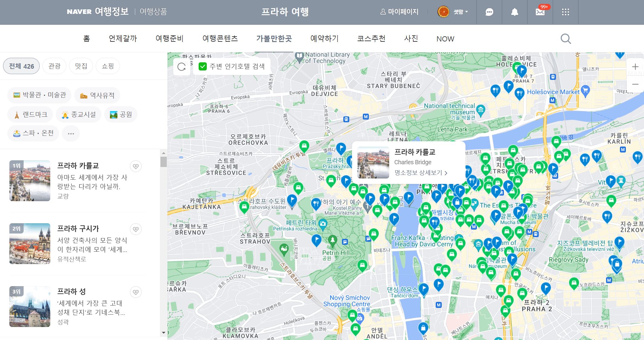Expand more categories with ellipsis button

71,133
